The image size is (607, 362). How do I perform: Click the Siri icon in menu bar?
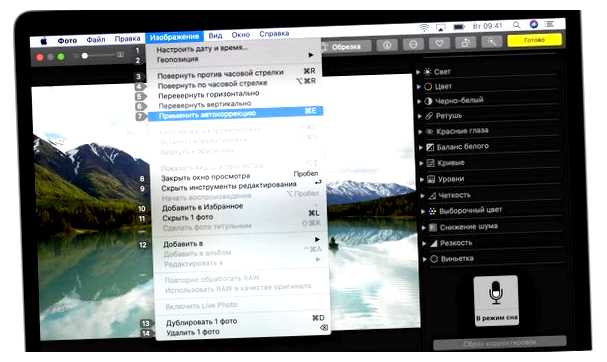[x=534, y=24]
